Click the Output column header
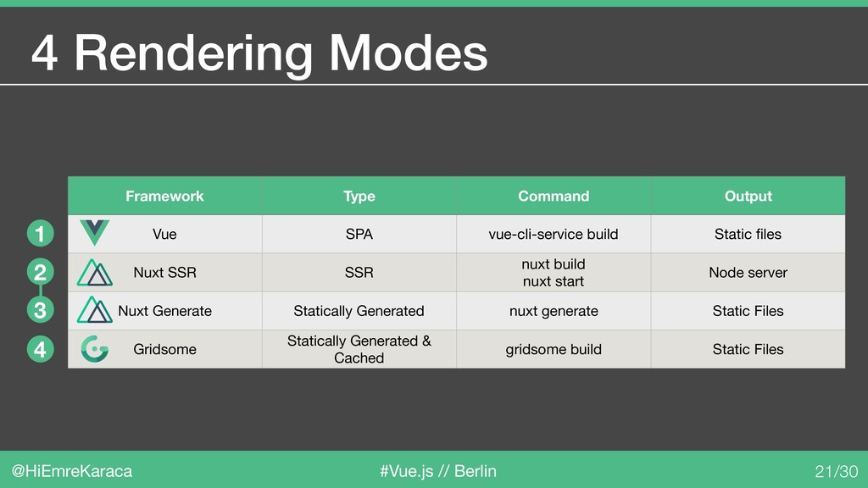The image size is (868, 488). click(x=748, y=196)
